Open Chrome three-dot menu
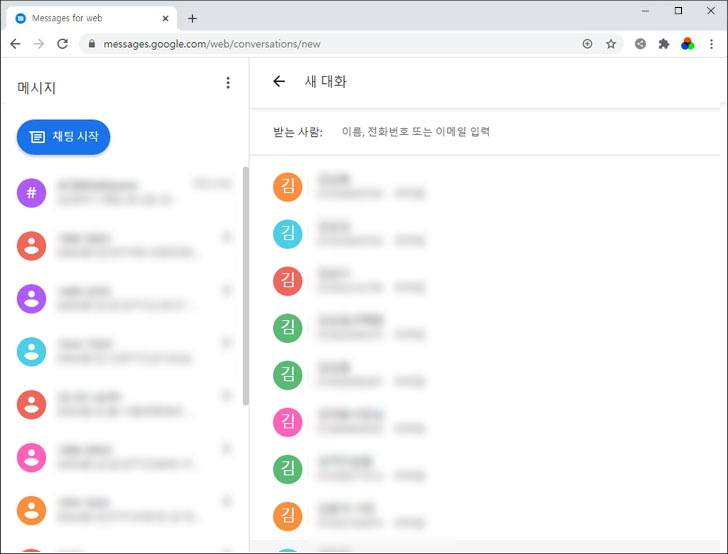The width and height of the screenshot is (728, 554). 711,44
